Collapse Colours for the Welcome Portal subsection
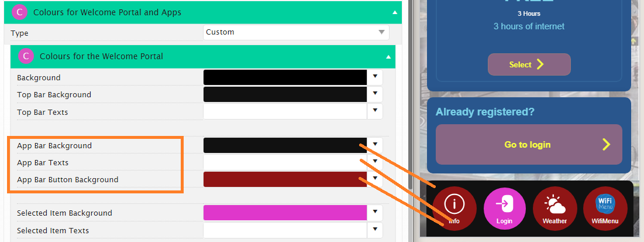This screenshot has height=242, width=644. click(x=388, y=57)
